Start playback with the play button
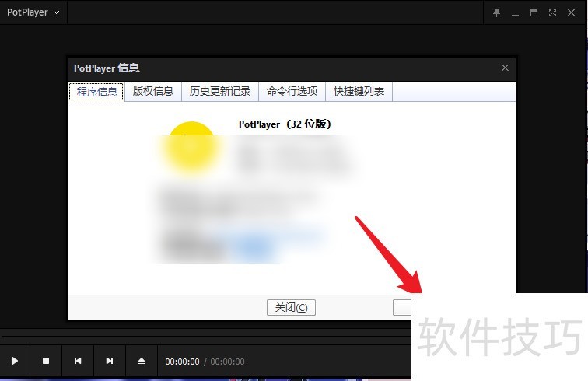The width and height of the screenshot is (588, 381). [15, 361]
